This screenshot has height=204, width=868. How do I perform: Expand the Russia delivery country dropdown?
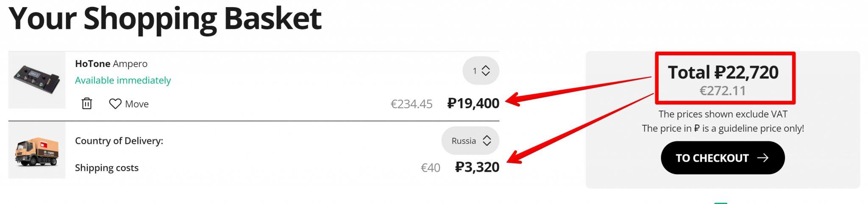click(x=470, y=141)
